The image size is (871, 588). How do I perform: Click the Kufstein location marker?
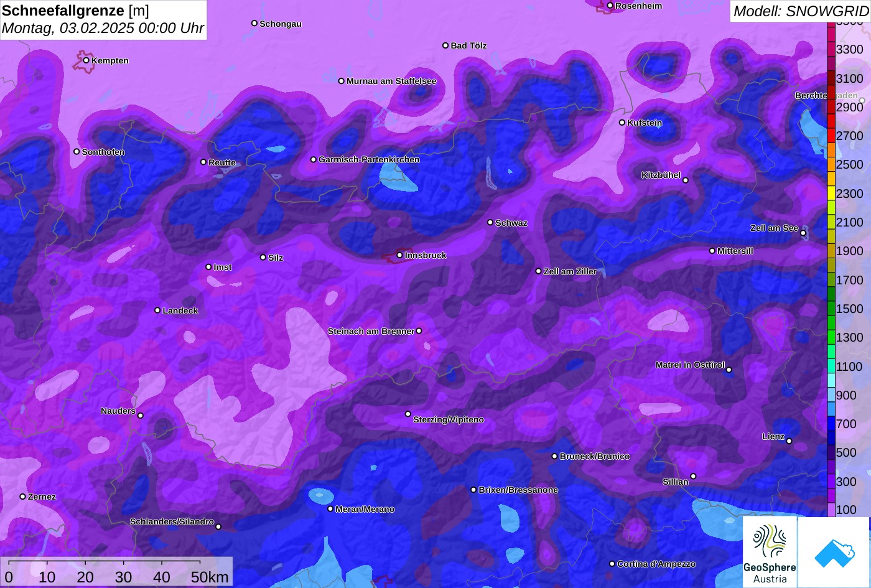tap(622, 123)
